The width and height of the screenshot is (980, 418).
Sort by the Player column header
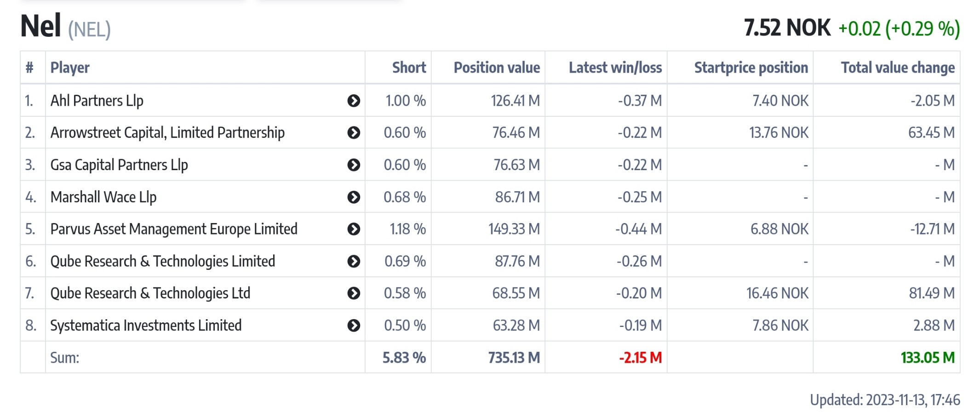coord(70,68)
